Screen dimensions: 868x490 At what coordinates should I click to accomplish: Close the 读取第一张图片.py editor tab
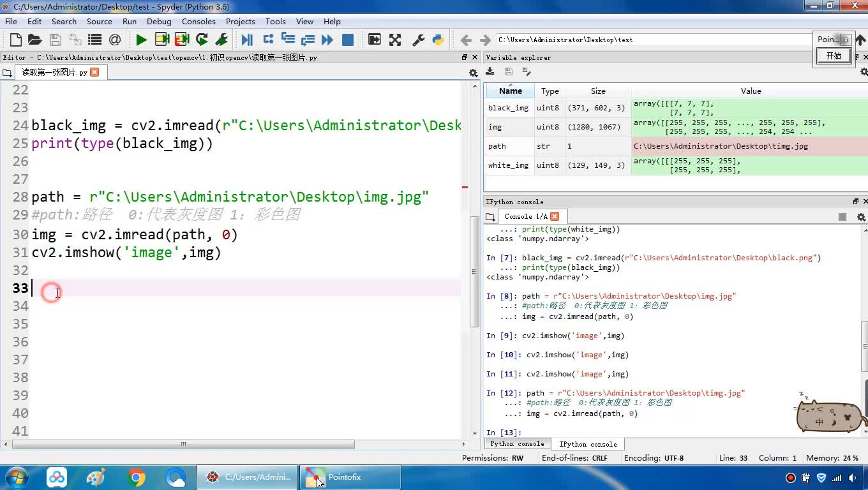point(94,72)
